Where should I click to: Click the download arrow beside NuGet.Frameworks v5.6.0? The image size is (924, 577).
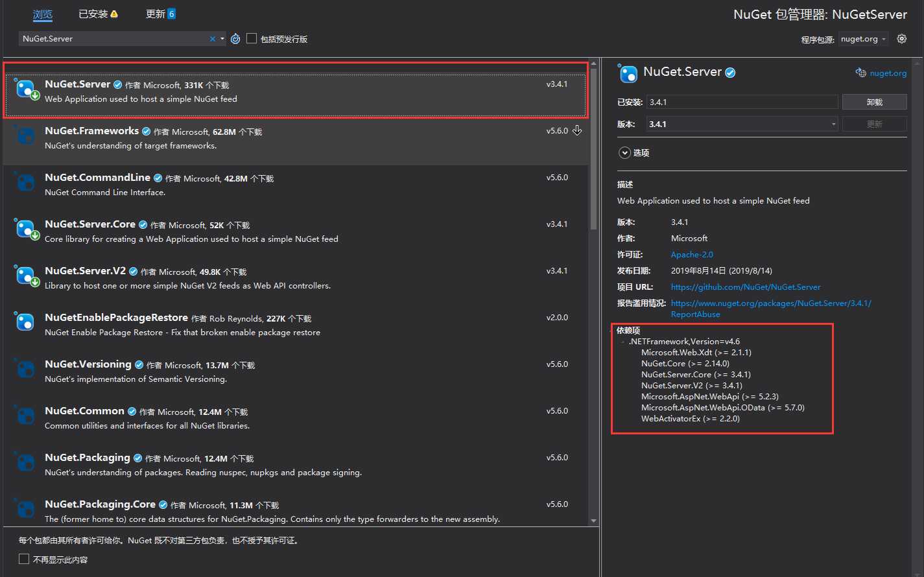coord(577,130)
